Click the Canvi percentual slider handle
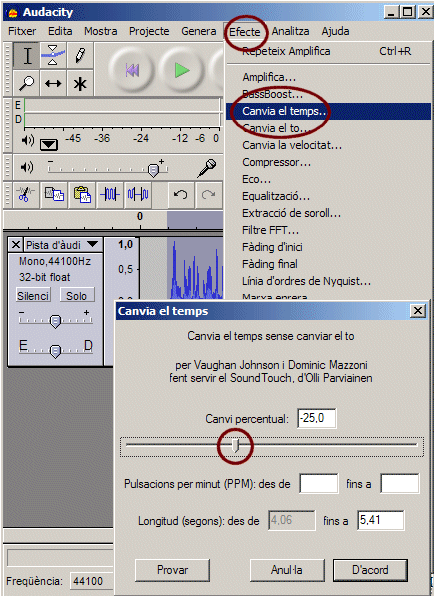The width and height of the screenshot is (434, 596). click(x=236, y=445)
